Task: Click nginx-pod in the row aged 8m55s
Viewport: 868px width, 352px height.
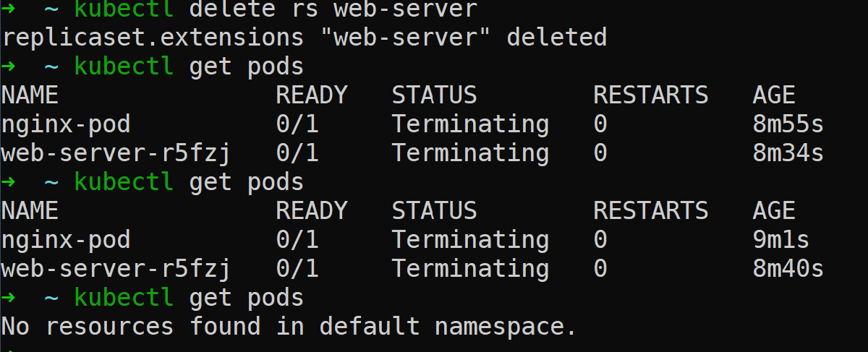Action: point(65,124)
